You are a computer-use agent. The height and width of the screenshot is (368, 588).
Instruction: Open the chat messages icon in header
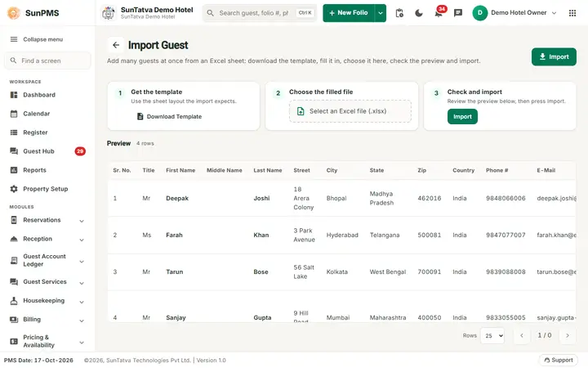[458, 13]
